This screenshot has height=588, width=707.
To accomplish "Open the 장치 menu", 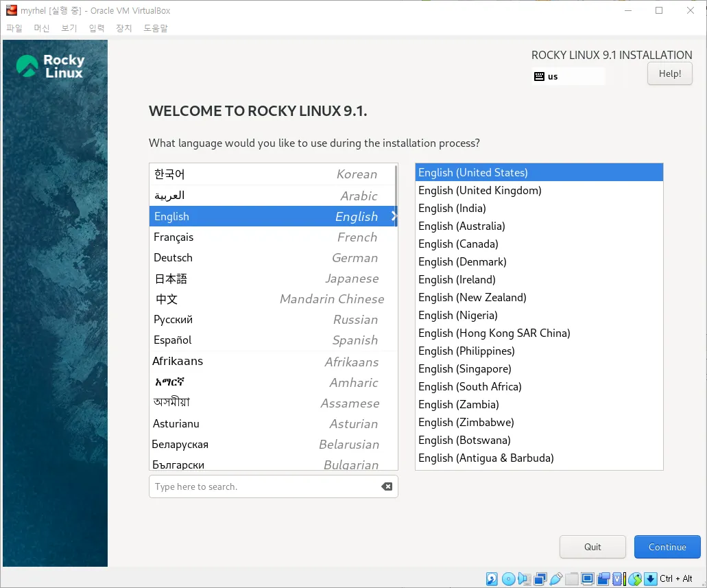I will click(123, 28).
